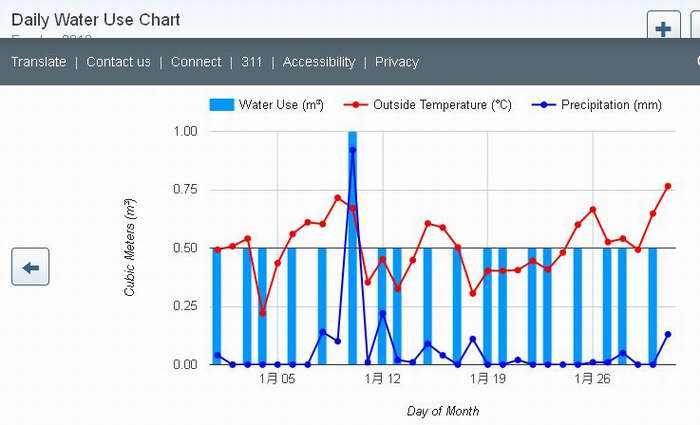The width and height of the screenshot is (700, 425).
Task: Open the Translate link
Action: point(39,62)
